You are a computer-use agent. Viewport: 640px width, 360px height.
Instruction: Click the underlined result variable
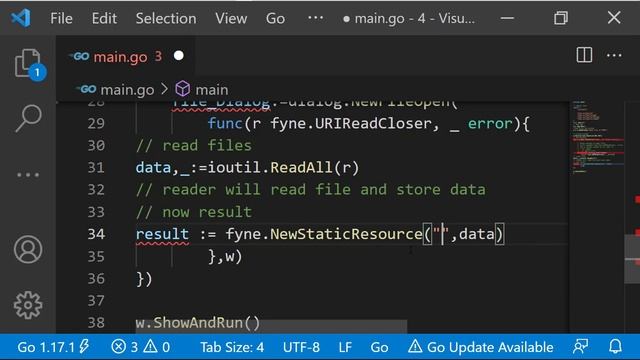click(162, 234)
